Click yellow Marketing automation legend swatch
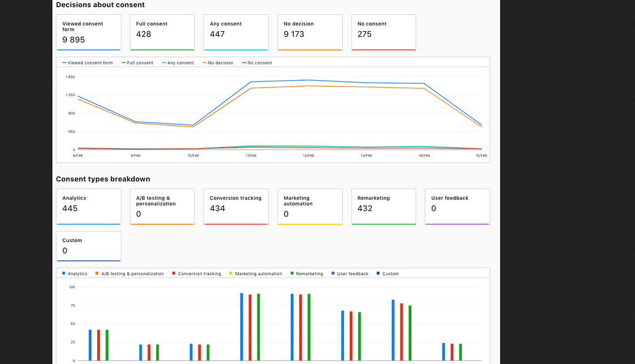The width and height of the screenshot is (635, 364). point(231,274)
